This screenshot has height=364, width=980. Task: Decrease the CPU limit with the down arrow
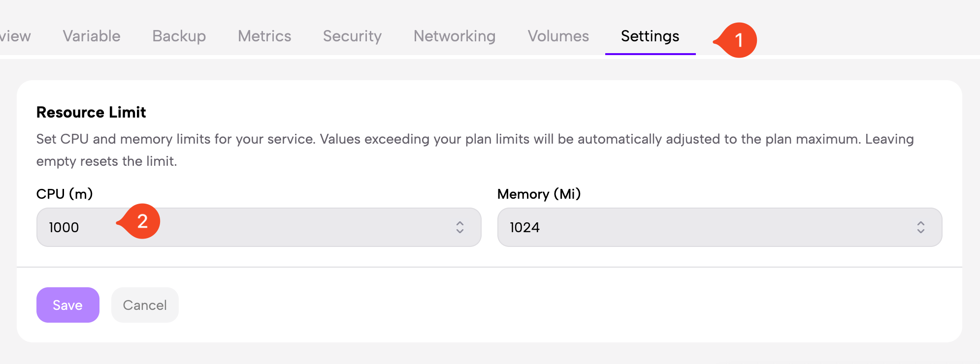tap(460, 231)
